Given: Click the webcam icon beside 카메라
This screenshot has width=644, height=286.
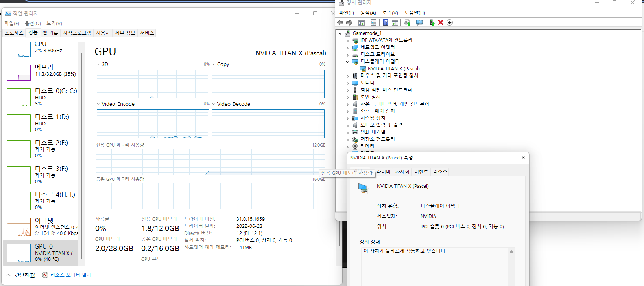Looking at the screenshot, I should click(x=355, y=146).
